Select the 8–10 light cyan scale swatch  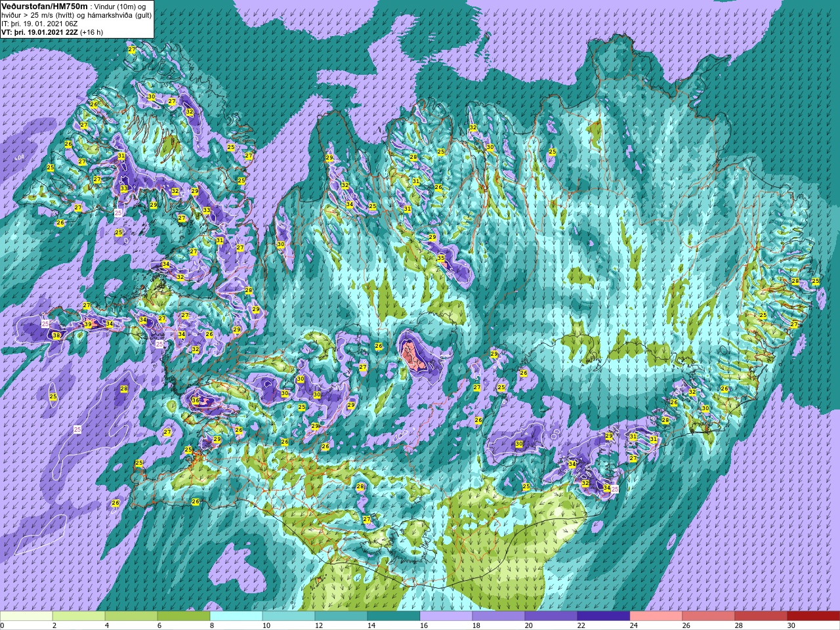coord(236,616)
